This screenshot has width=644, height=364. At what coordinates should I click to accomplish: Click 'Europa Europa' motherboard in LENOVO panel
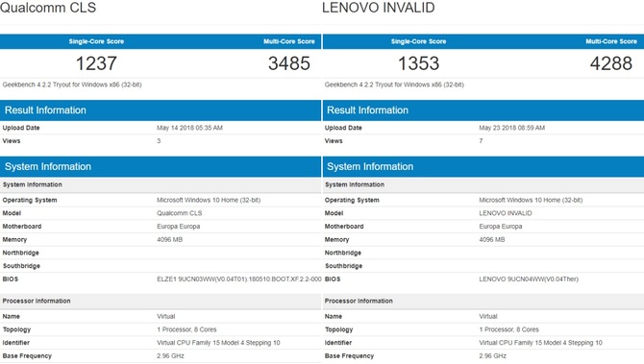click(500, 226)
